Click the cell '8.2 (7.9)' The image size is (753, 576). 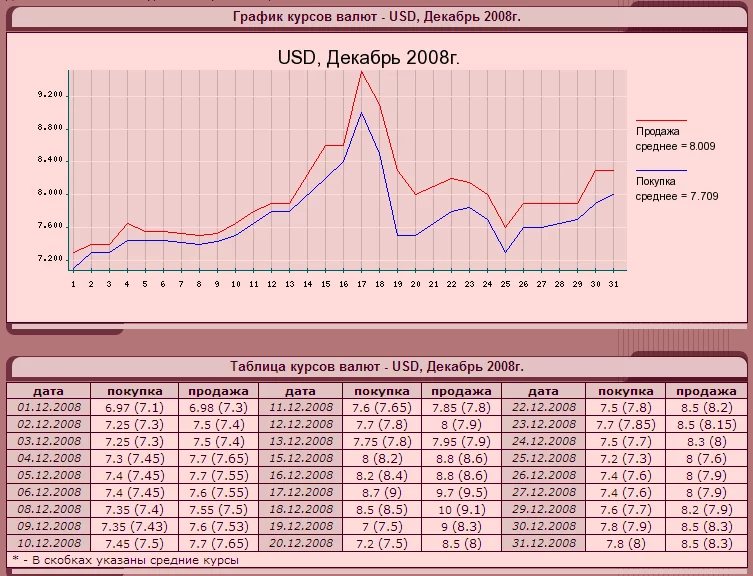[x=706, y=509]
